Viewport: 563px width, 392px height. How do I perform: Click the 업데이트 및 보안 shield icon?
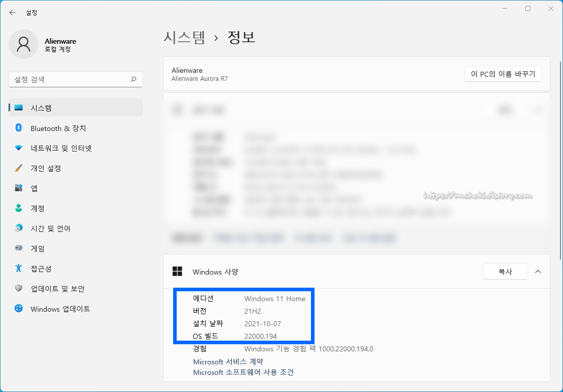click(x=19, y=288)
